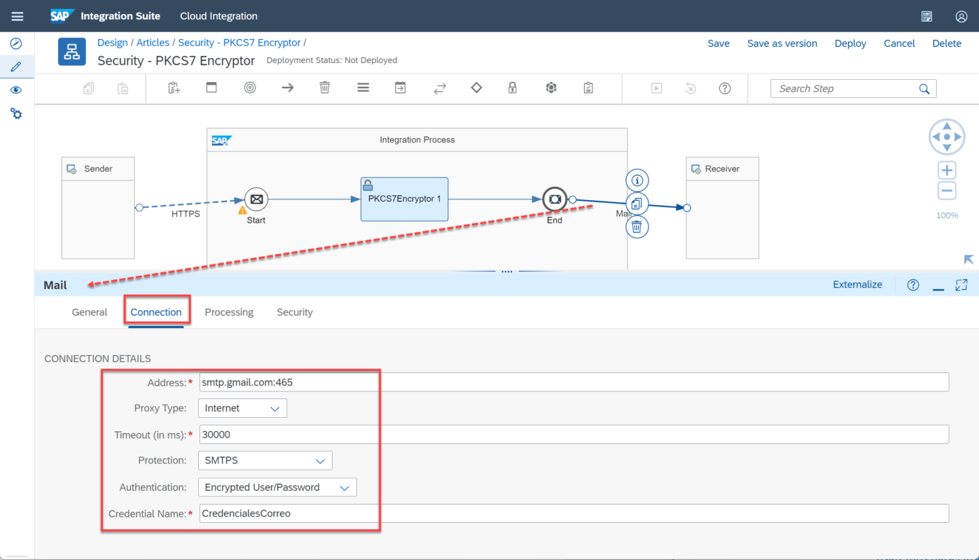The image size is (979, 560).
Task: Open toolbar help question-mark icon
Action: [725, 88]
